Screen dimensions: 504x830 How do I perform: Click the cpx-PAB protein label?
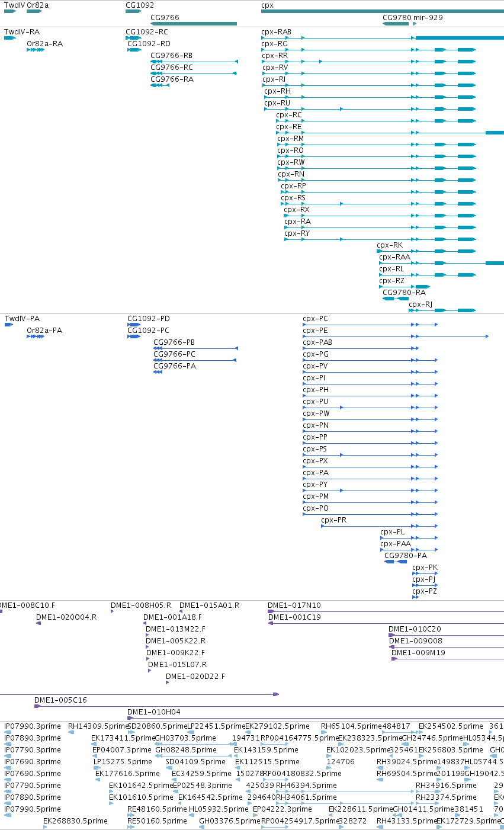317,342
